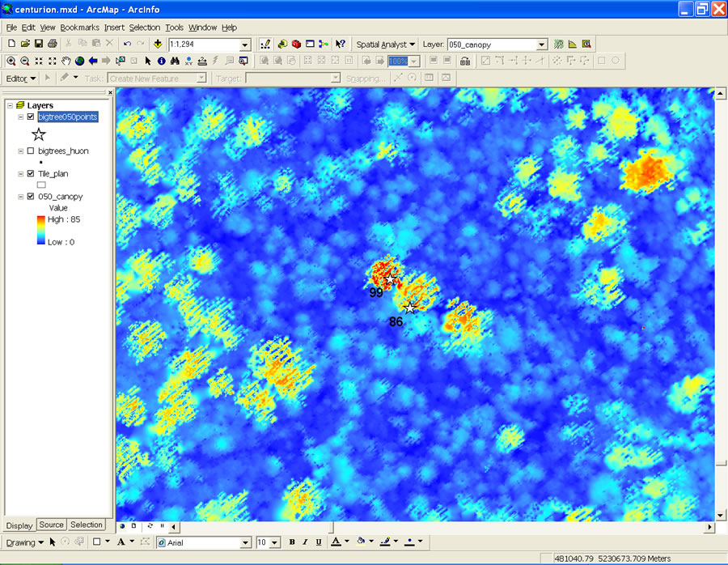This screenshot has width=728, height=565.
Task: Open the Editor dropdown menu
Action: (x=21, y=79)
